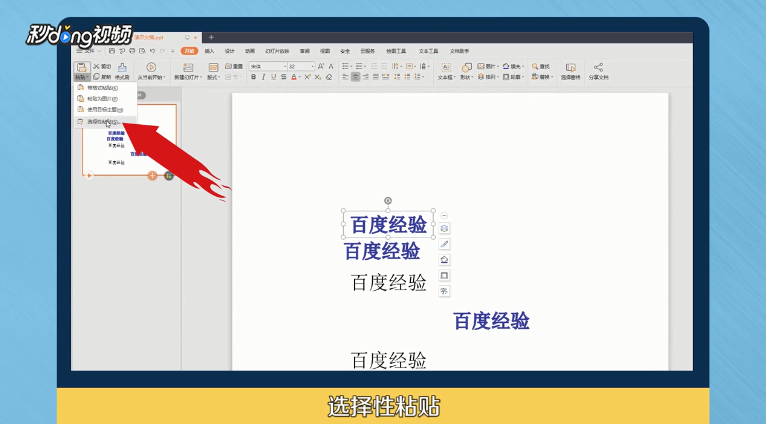Open the font size 32 combo box
This screenshot has height=424, width=766.
[301, 66]
